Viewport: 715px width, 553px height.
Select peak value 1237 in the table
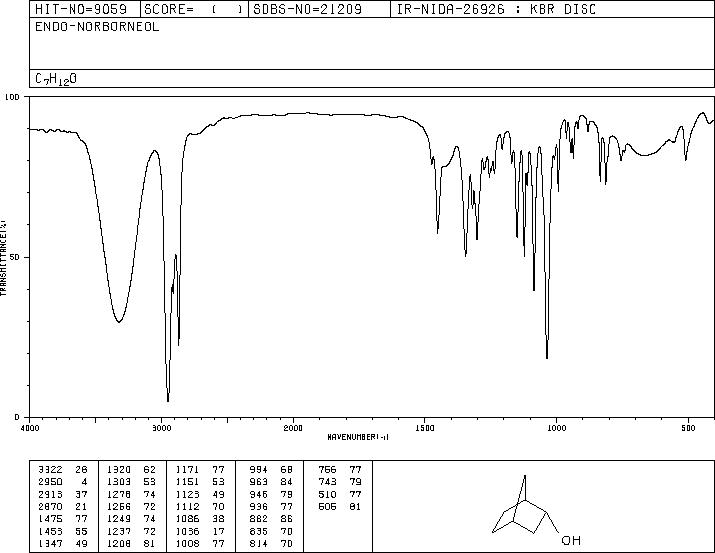point(119,531)
